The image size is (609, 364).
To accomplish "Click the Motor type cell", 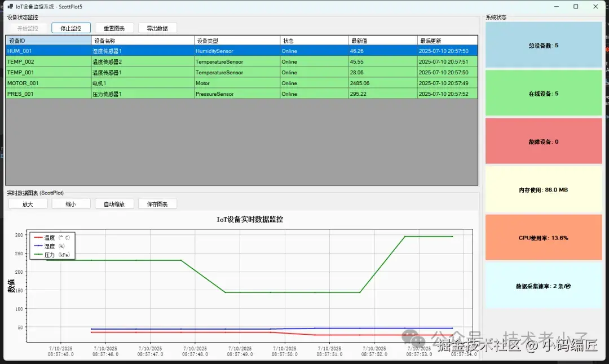I will (237, 83).
